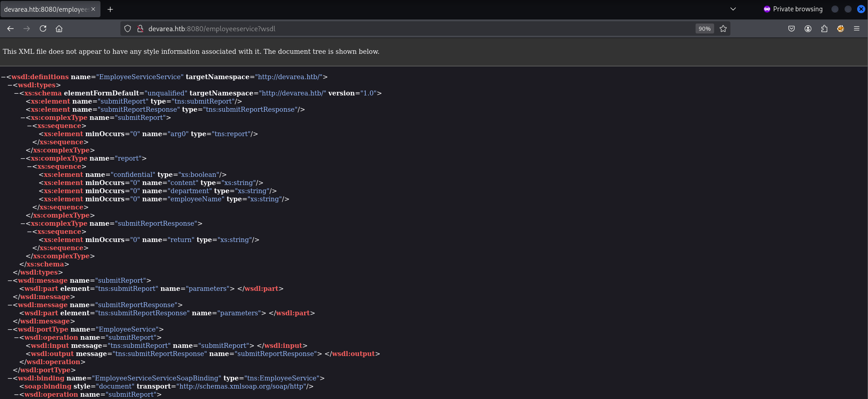Viewport: 868px width, 399px height.
Task: Collapse wsdl:binding EmployeeServiceServiceSoapBinding node
Action: 10,378
